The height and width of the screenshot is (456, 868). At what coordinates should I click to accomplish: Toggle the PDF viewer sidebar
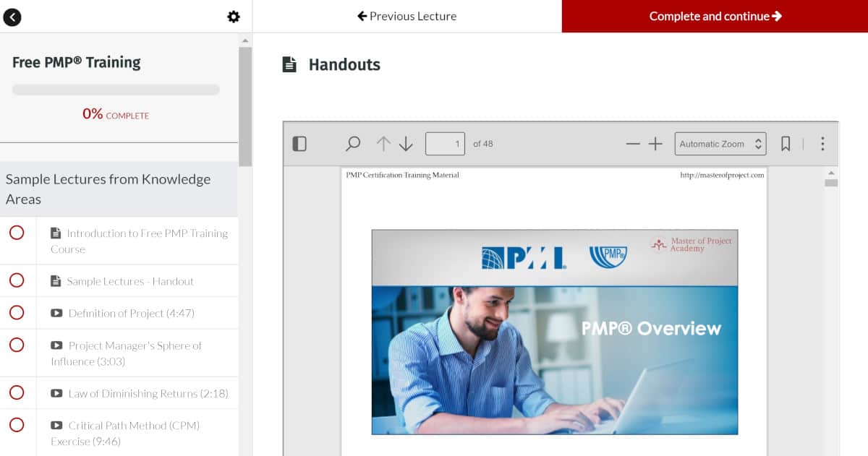tap(299, 144)
